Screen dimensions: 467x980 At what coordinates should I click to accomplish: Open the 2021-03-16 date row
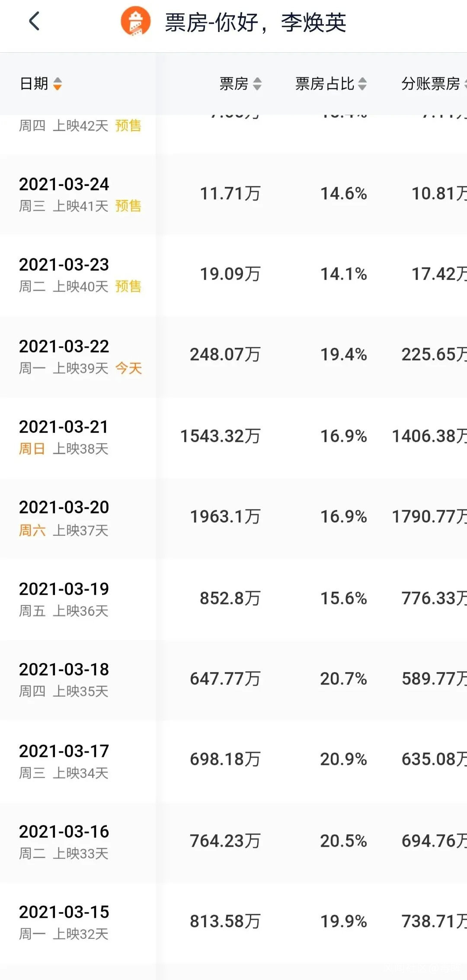(64, 832)
